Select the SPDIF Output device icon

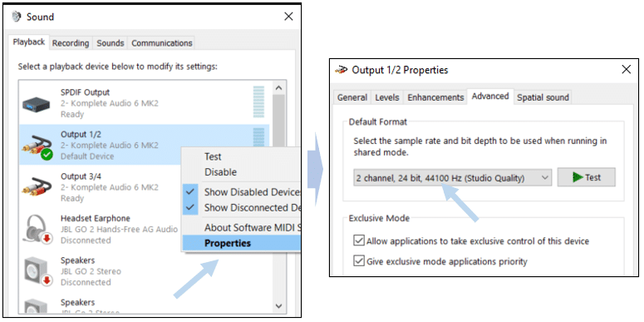pyautogui.click(x=36, y=104)
